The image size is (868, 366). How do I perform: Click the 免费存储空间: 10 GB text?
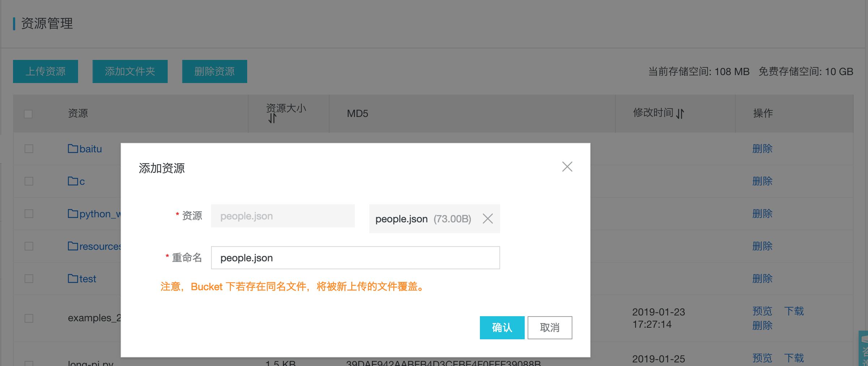coord(806,71)
